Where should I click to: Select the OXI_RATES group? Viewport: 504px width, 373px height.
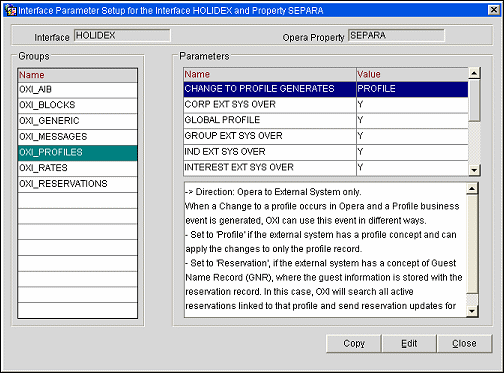[77, 168]
